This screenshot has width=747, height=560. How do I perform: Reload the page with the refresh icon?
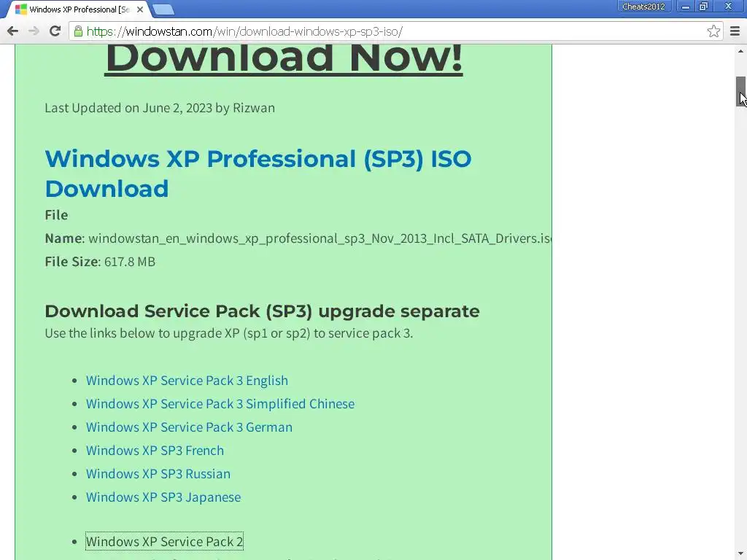point(55,31)
